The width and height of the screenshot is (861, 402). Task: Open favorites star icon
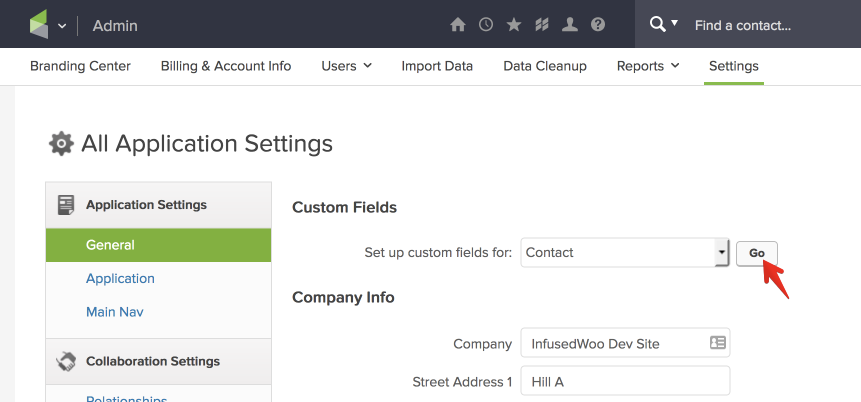click(513, 25)
